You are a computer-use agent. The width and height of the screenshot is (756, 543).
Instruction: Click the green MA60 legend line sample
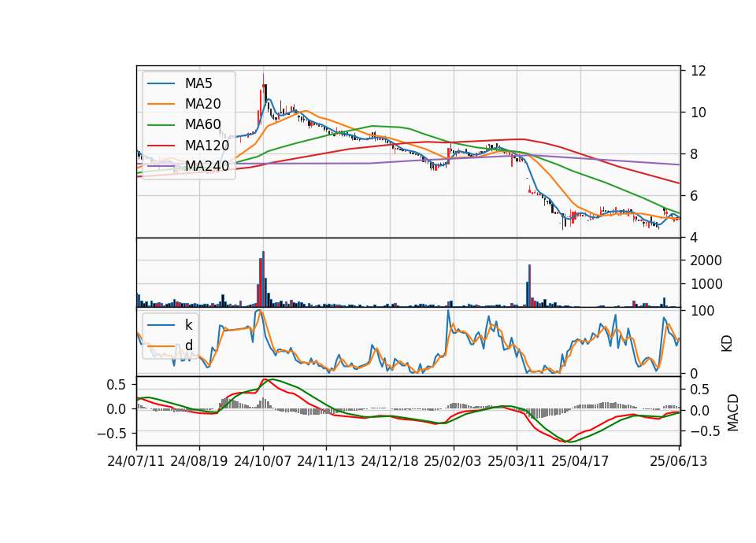(161, 125)
